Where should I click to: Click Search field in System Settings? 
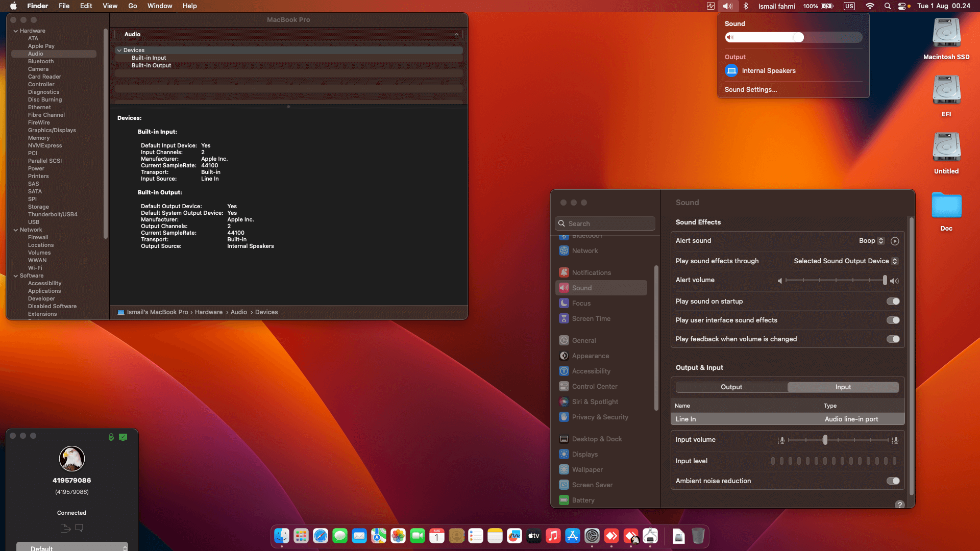(605, 223)
